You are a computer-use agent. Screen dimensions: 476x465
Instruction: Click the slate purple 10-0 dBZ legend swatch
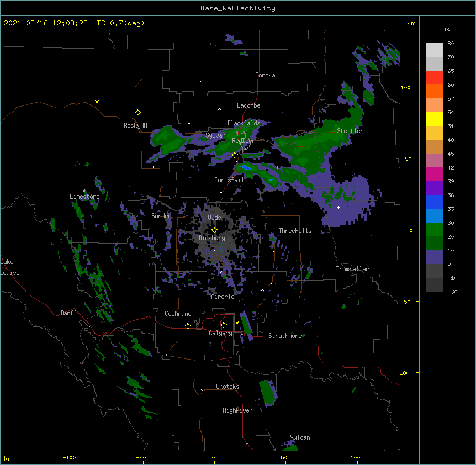click(434, 257)
